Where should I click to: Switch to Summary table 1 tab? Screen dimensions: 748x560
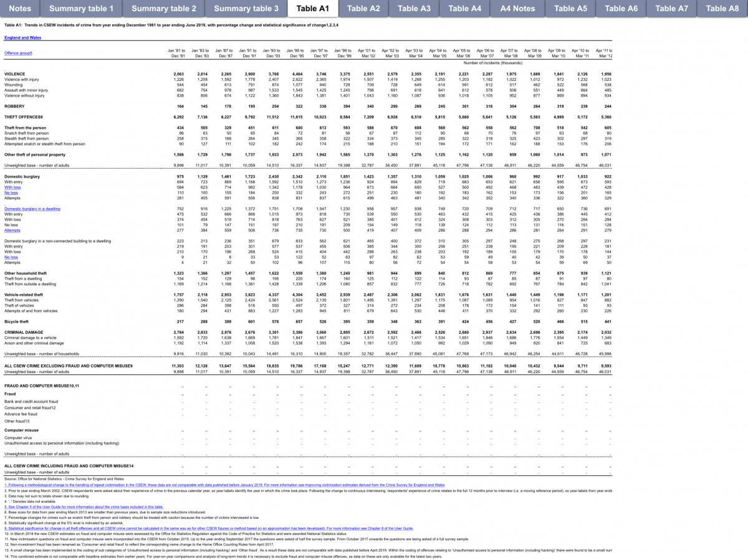coord(81,9)
